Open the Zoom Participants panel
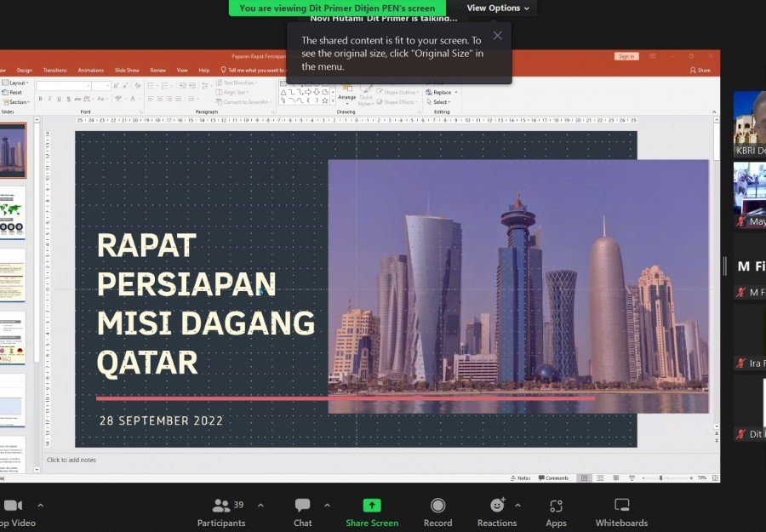766x532 pixels. point(221,512)
